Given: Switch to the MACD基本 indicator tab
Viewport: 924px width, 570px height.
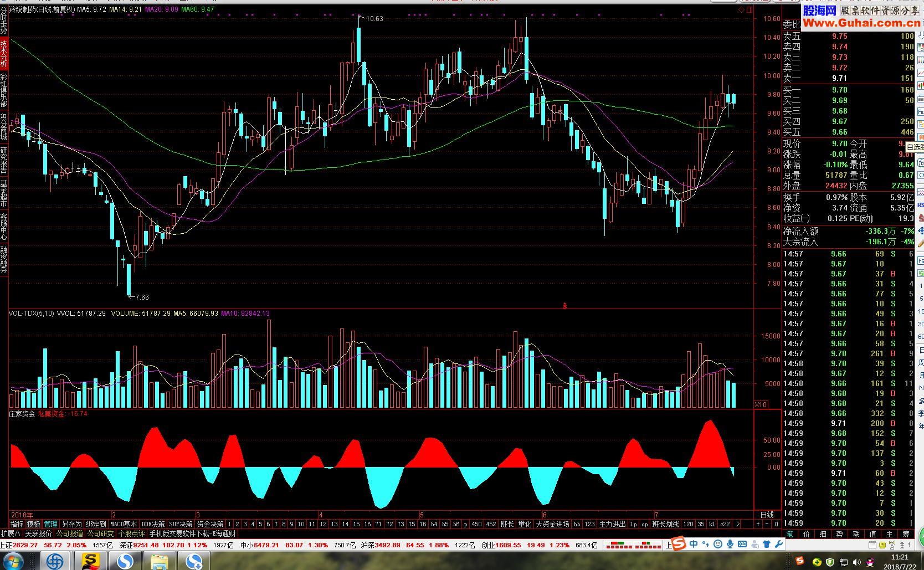Looking at the screenshot, I should coord(124,523).
